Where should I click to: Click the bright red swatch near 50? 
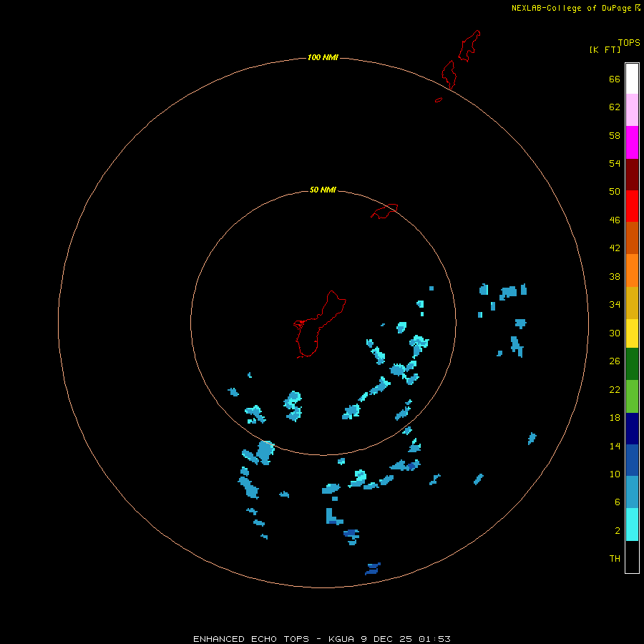click(632, 206)
